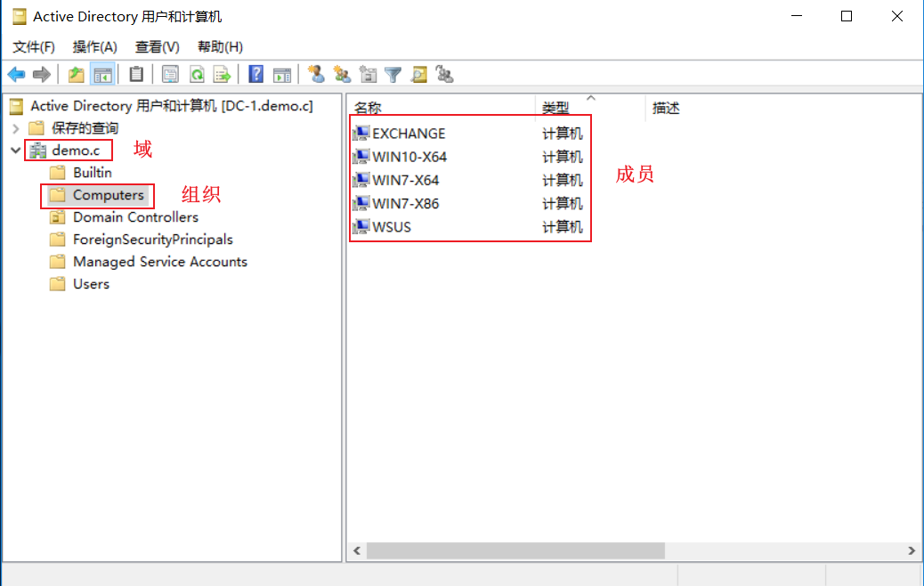Image resolution: width=924 pixels, height=586 pixels.
Task: Click the horizontal scrollbar right arrow
Action: click(912, 552)
